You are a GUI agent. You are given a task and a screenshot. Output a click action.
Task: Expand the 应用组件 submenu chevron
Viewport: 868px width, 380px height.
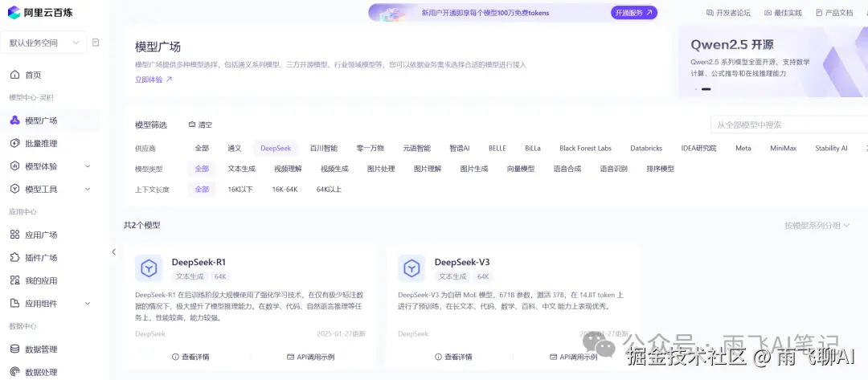88,303
